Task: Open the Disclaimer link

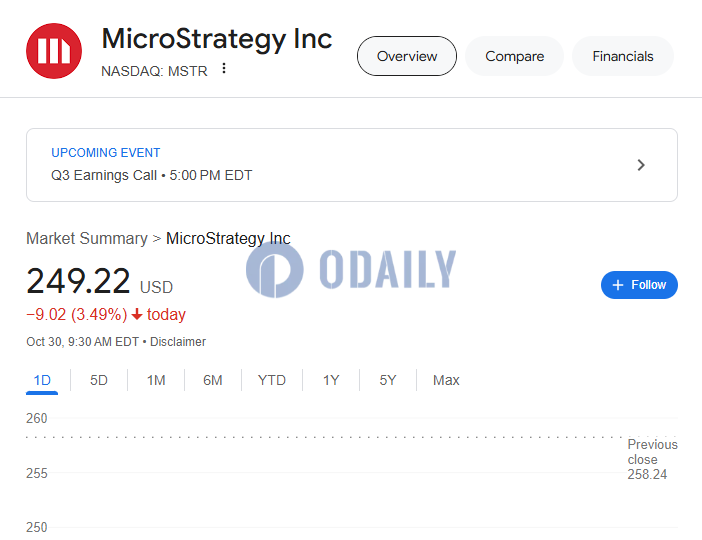Action: click(x=178, y=342)
